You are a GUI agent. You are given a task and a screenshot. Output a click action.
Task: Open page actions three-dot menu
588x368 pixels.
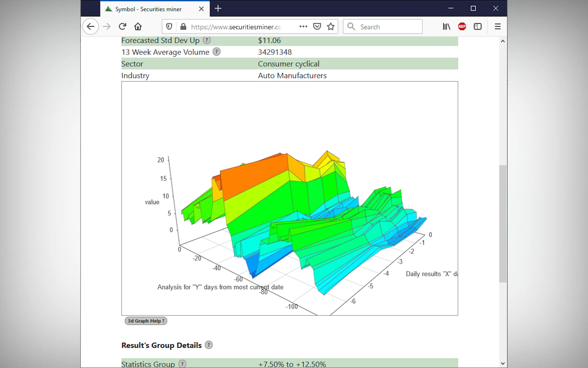point(303,26)
